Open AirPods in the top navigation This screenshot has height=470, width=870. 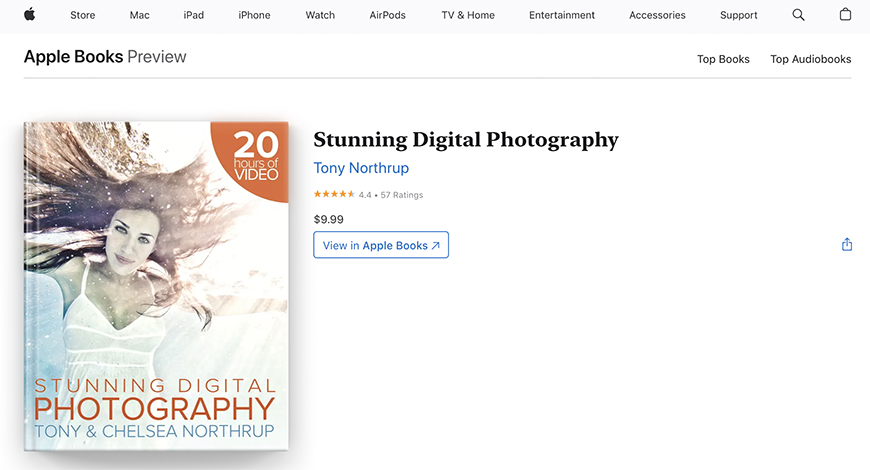pos(387,16)
